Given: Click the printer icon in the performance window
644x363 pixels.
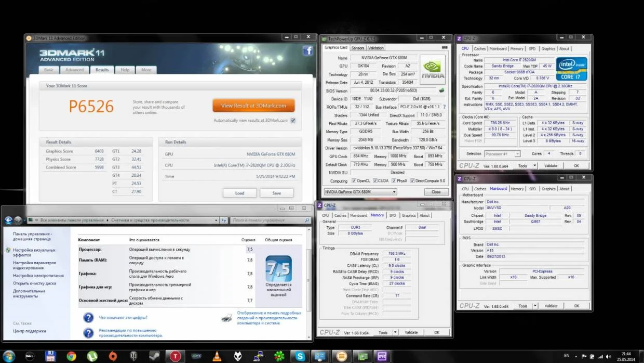Looking at the screenshot, I should 226,317.
